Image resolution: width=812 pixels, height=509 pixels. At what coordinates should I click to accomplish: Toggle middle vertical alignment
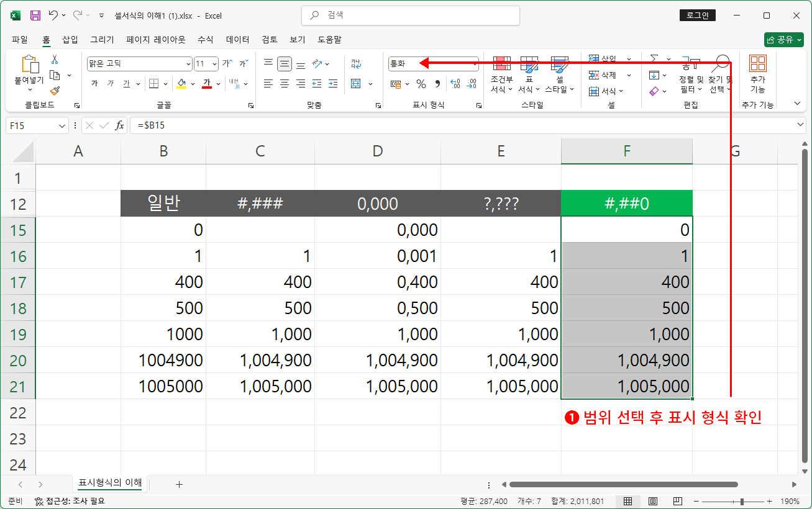click(285, 64)
